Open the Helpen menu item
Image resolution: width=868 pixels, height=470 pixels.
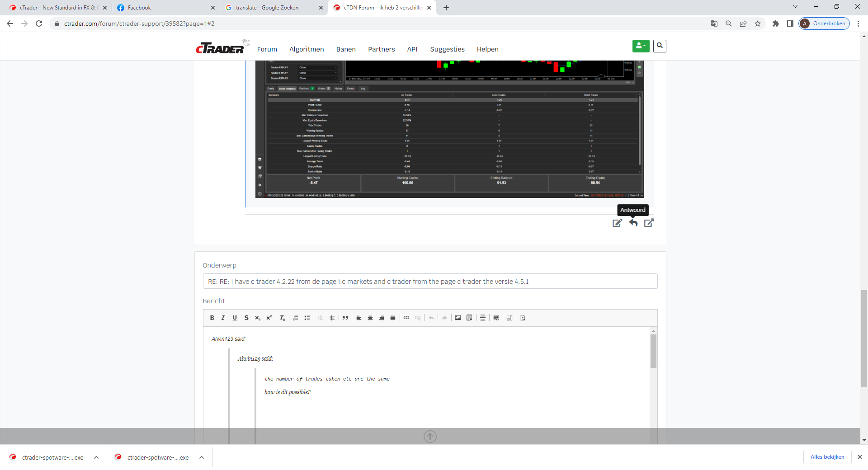(x=488, y=49)
